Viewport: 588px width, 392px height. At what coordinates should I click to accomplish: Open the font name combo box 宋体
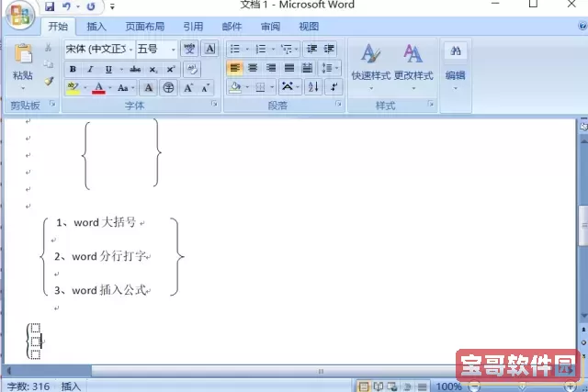pyautogui.click(x=99, y=49)
